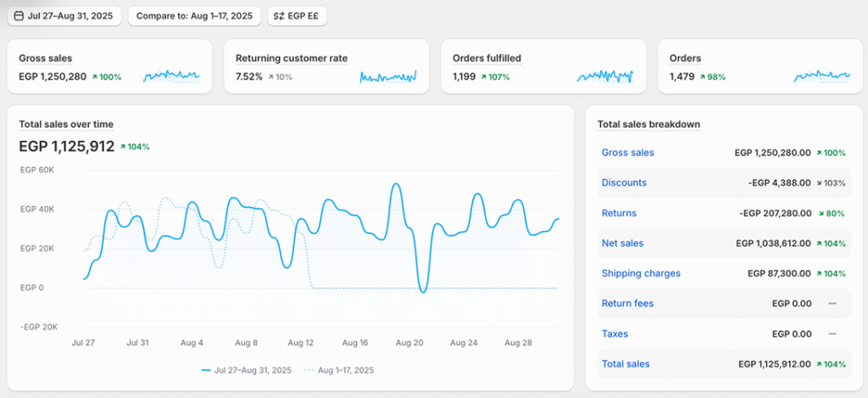
Task: Click the Gross sales sparkline chart
Action: tap(171, 76)
